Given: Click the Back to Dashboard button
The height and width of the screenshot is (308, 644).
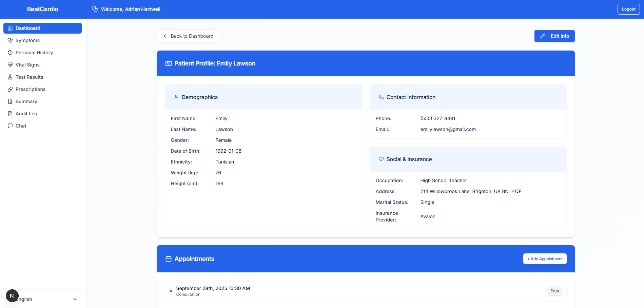Looking at the screenshot, I should click(188, 36).
